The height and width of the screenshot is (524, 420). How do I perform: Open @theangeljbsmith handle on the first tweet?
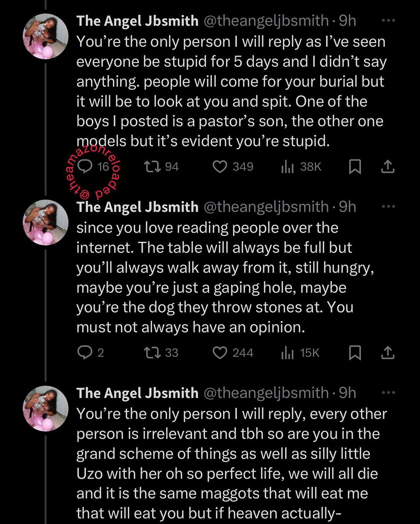point(266,21)
